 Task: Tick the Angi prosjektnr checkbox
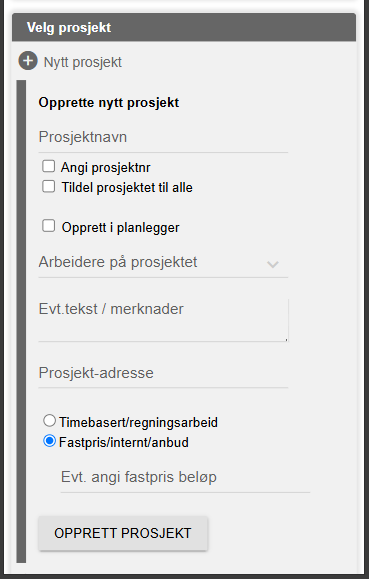[48, 166]
